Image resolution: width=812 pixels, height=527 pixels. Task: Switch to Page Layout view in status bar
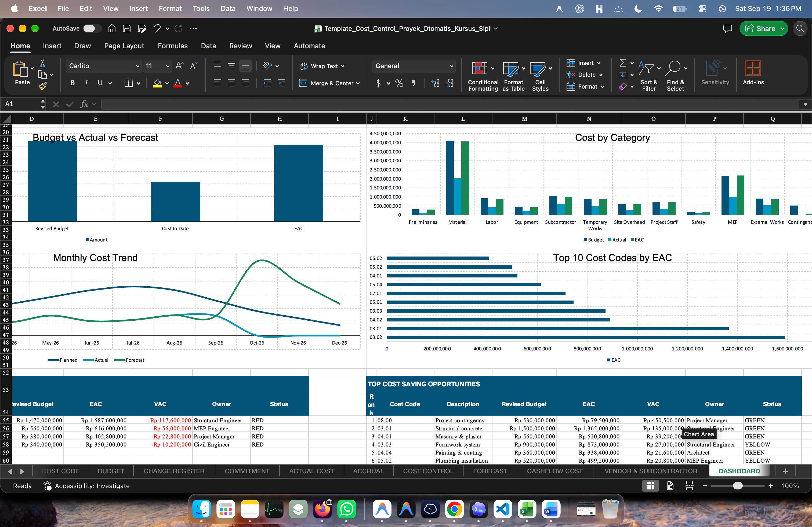tap(670, 486)
